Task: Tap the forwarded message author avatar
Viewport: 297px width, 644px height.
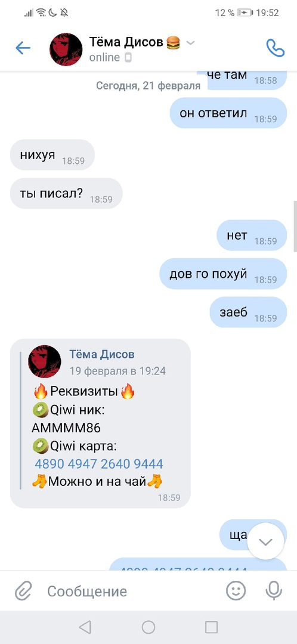Action: click(44, 361)
